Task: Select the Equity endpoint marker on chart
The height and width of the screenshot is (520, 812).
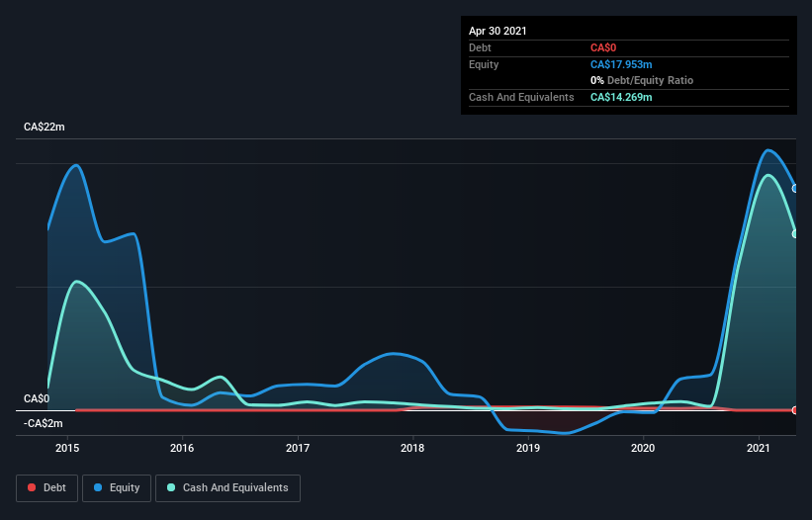Action: click(795, 189)
